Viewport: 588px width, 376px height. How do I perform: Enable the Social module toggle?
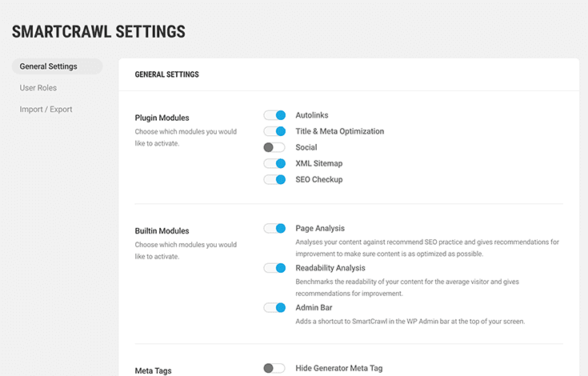[x=274, y=147]
